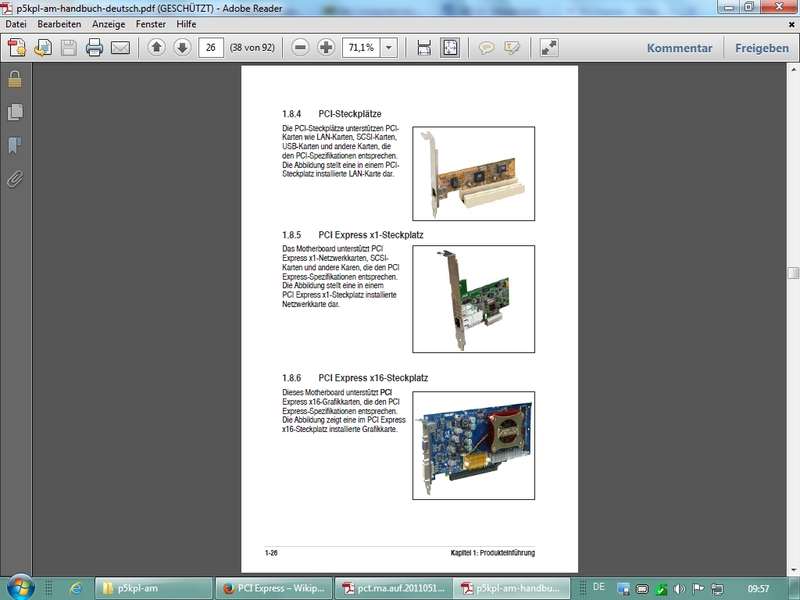The image size is (800, 600).
Task: Click the Action Center flag tray icon
Action: coord(698,589)
